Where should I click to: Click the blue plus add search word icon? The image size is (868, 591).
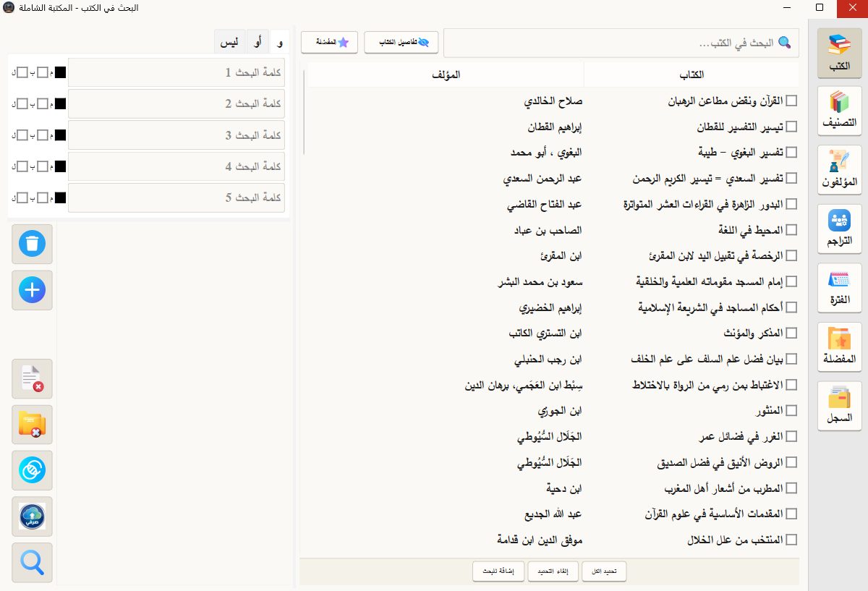pyautogui.click(x=33, y=290)
